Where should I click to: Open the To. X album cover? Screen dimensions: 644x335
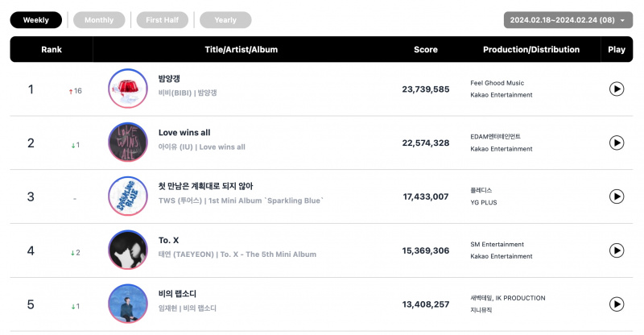(128, 250)
